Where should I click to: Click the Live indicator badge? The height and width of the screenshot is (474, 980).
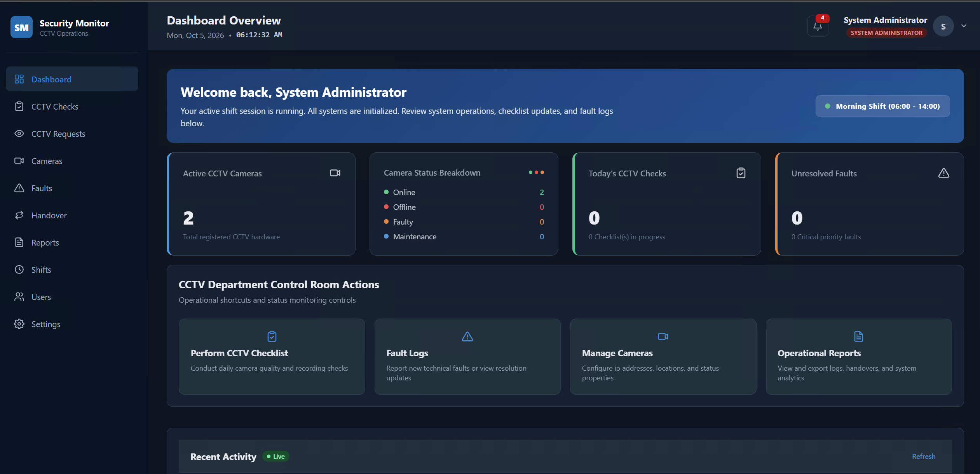(276, 457)
